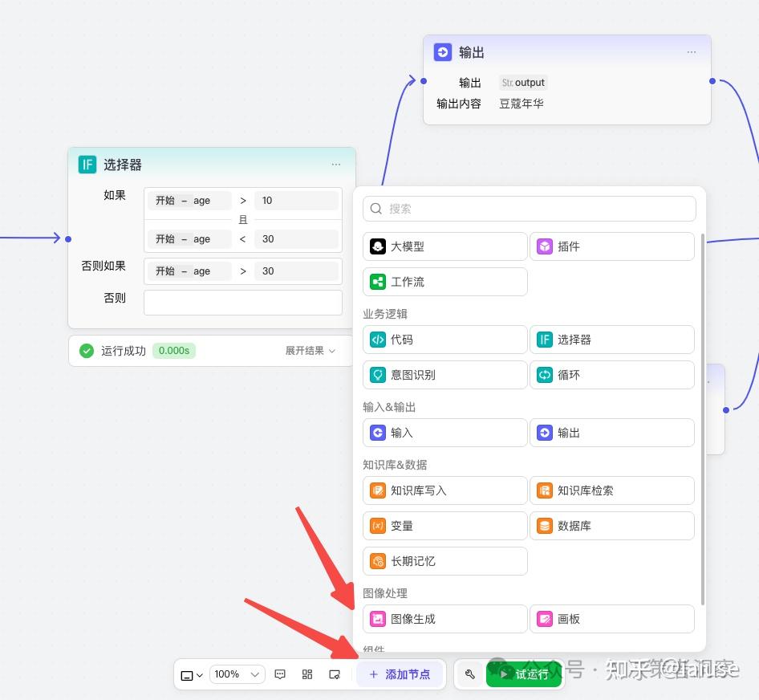This screenshot has height=700, width=759.
Task: Open the zoom level dropdown
Action: pyautogui.click(x=237, y=674)
